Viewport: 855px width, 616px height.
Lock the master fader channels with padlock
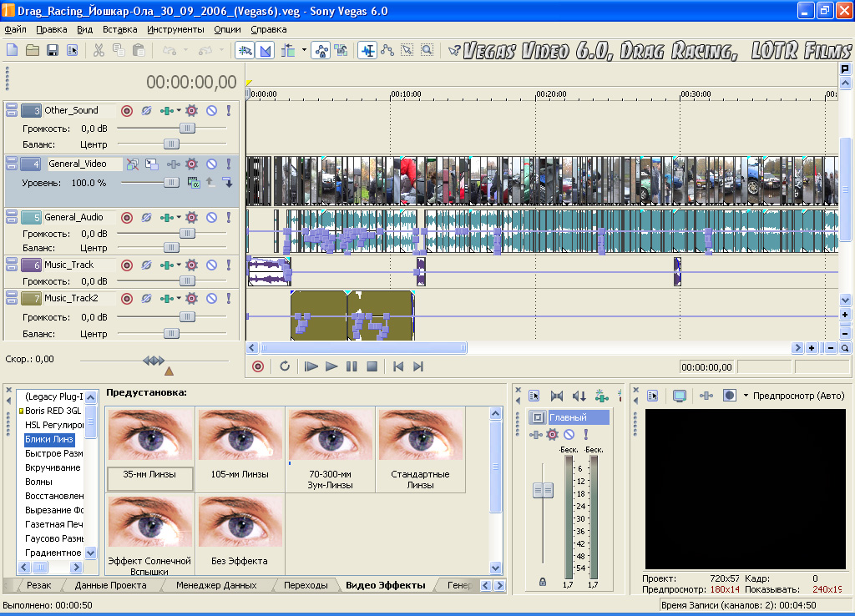(x=543, y=582)
